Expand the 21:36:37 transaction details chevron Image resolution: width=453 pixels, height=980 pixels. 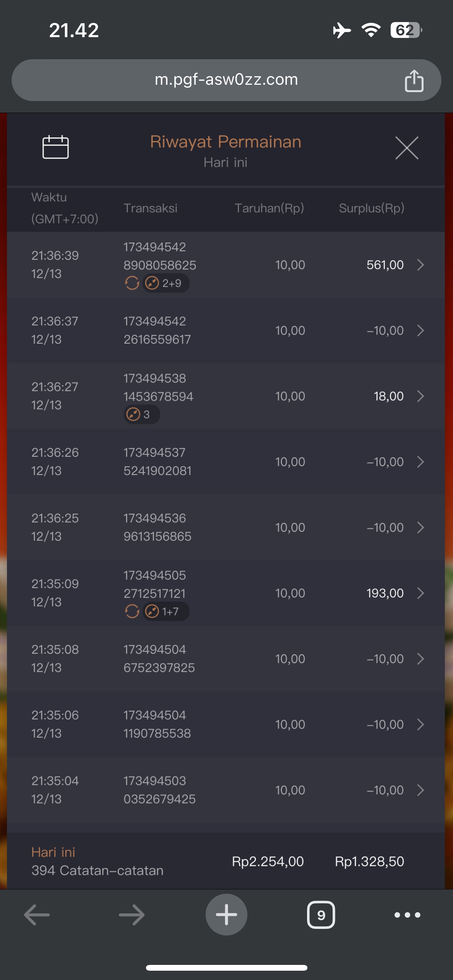point(420,331)
